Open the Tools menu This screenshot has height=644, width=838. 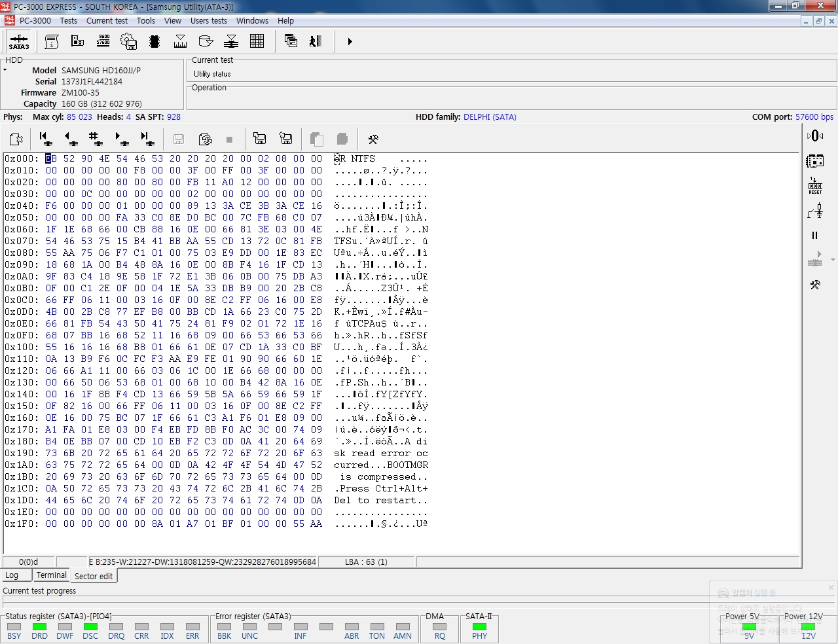click(x=146, y=20)
